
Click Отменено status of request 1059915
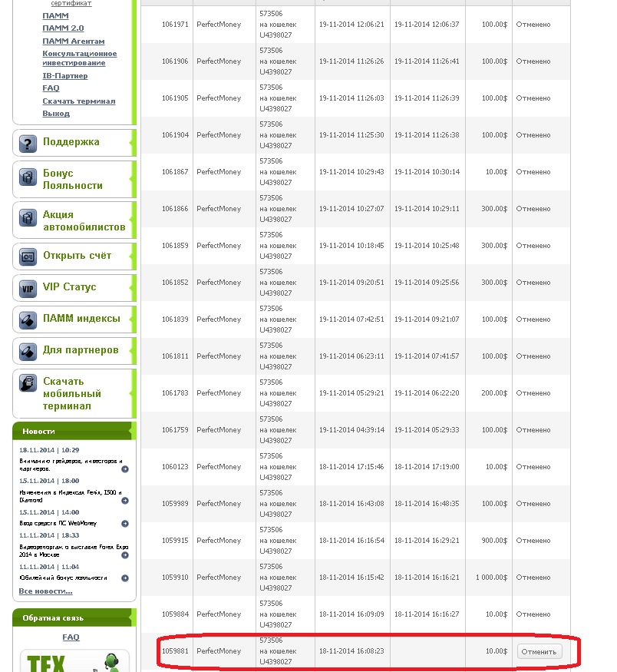(x=533, y=541)
